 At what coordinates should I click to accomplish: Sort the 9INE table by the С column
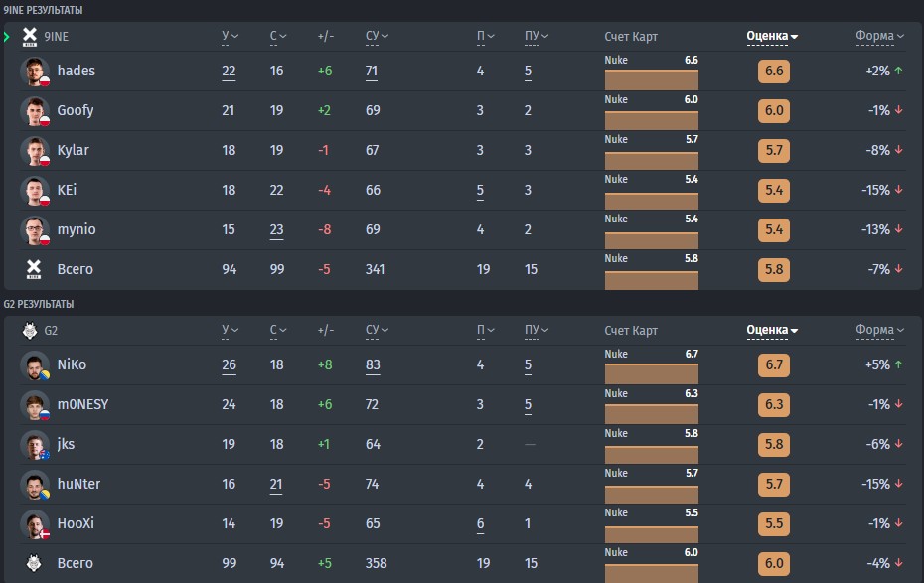(x=278, y=36)
